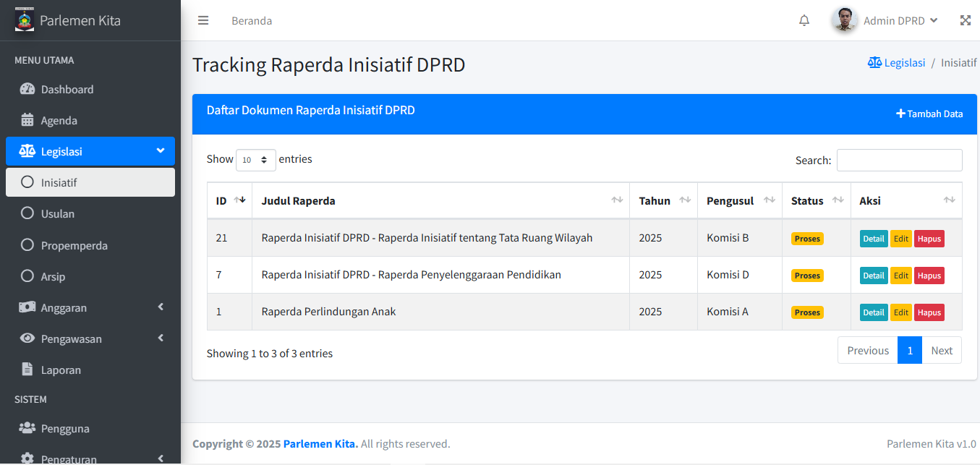The height and width of the screenshot is (465, 980).
Task: Sort table by Tahun column
Action: pos(663,201)
